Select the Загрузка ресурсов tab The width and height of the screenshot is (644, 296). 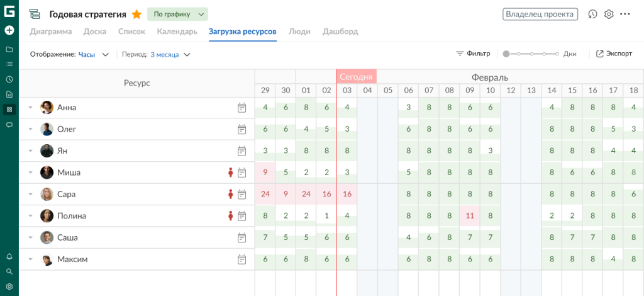pos(243,31)
